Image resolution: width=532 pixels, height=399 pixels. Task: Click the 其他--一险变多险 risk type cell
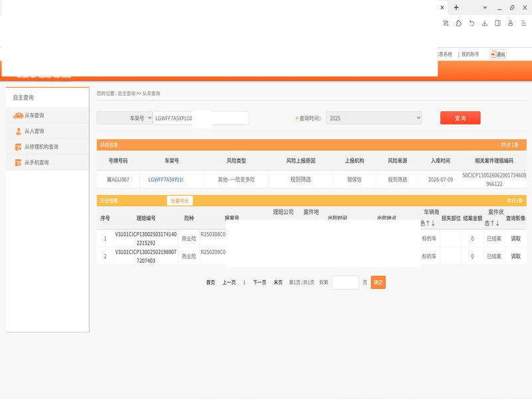236,180
